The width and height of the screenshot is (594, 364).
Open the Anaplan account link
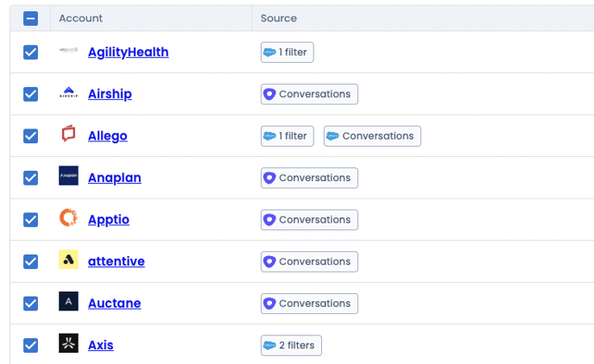click(x=115, y=178)
